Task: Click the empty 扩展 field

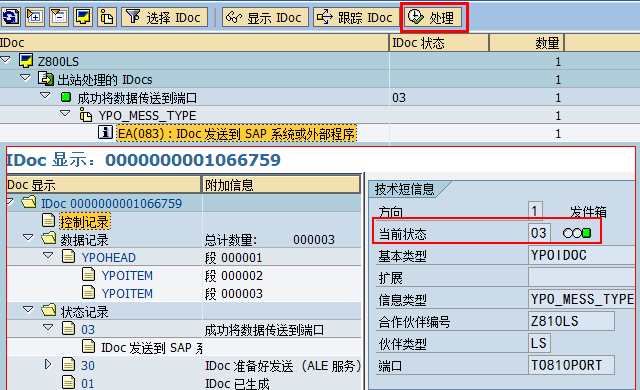Action: [x=581, y=277]
